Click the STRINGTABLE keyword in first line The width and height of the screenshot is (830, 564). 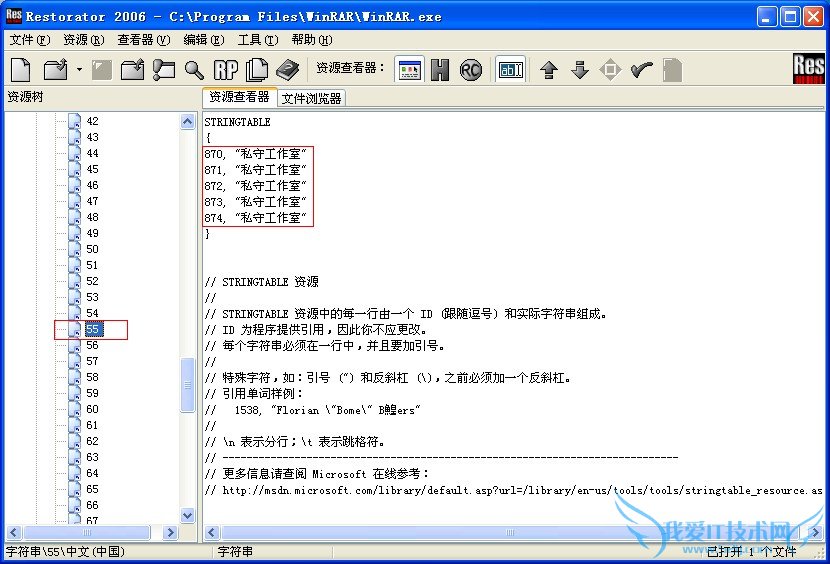(238, 122)
